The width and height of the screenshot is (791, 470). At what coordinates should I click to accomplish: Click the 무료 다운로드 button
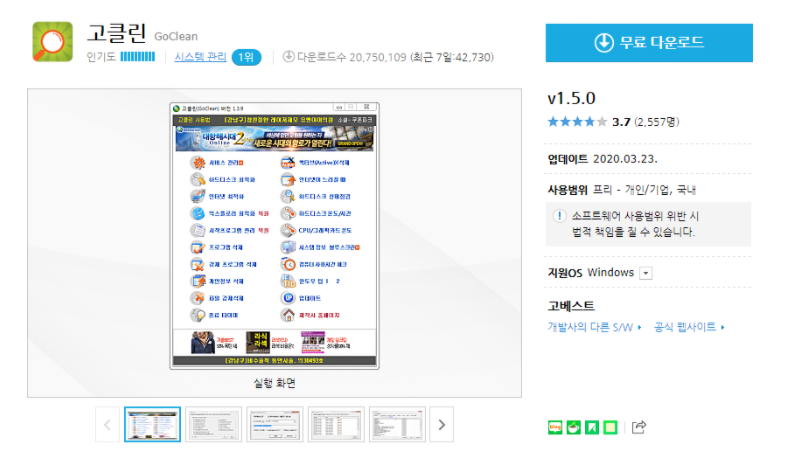tap(649, 43)
